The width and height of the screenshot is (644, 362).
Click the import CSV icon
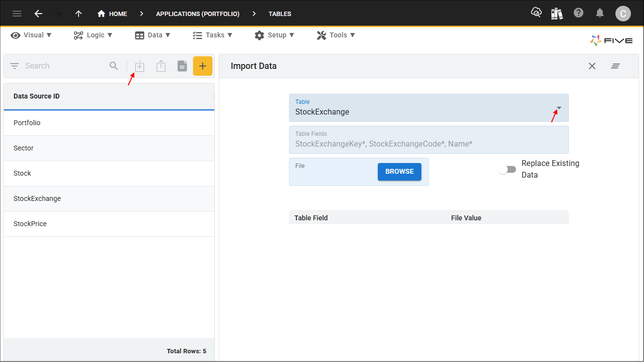(x=140, y=66)
